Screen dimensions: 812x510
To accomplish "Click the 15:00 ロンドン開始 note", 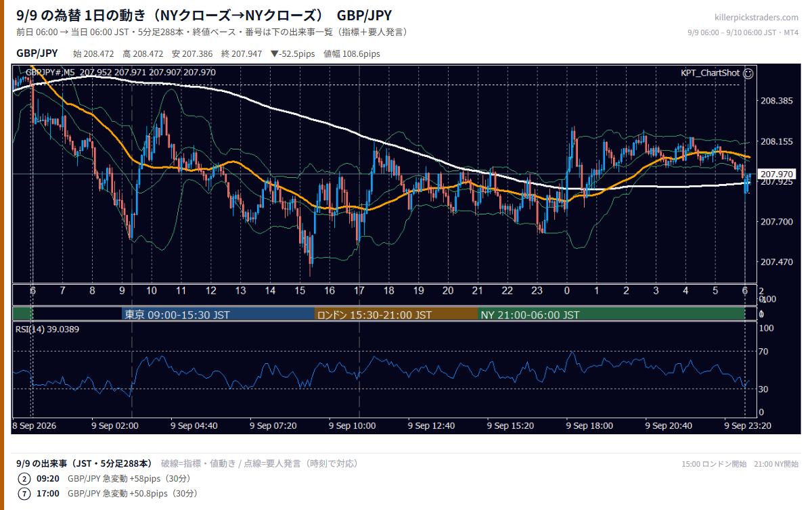I will (x=715, y=464).
